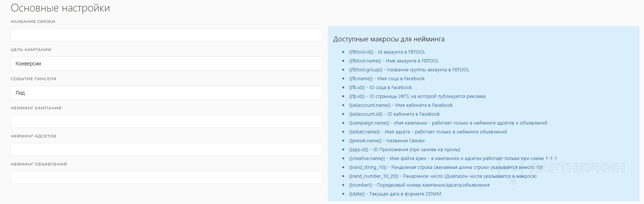Select the {{adset.name}} macro line
644x204 pixels.
point(428,132)
